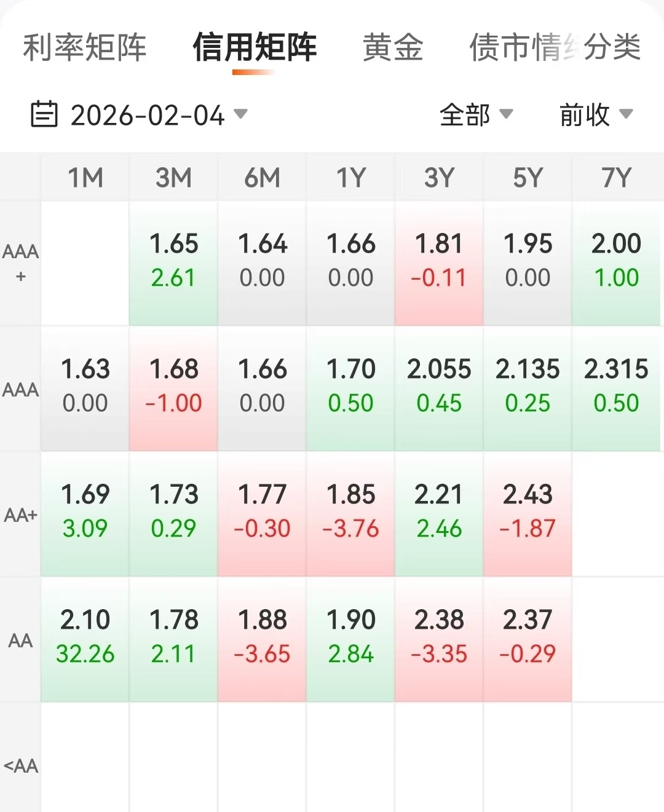Switch to the 利率矩阵 tab
Viewport: 664px width, 812px height.
(85, 47)
